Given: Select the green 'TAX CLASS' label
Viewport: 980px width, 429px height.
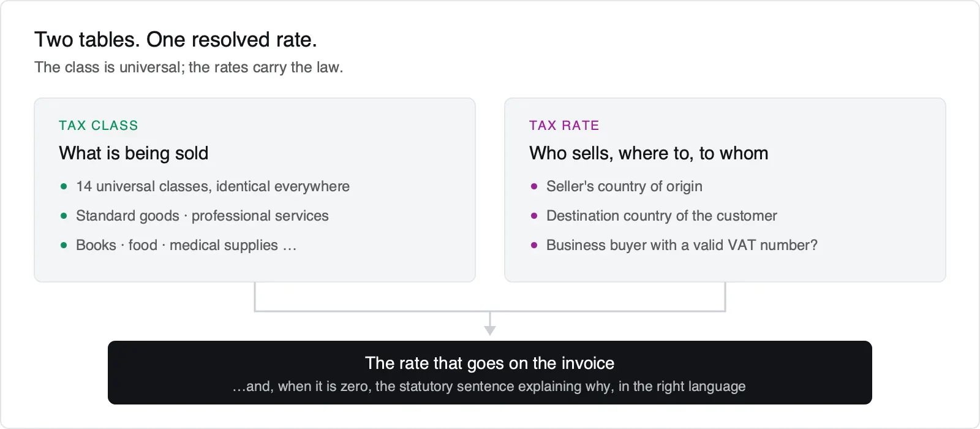Looking at the screenshot, I should point(99,126).
